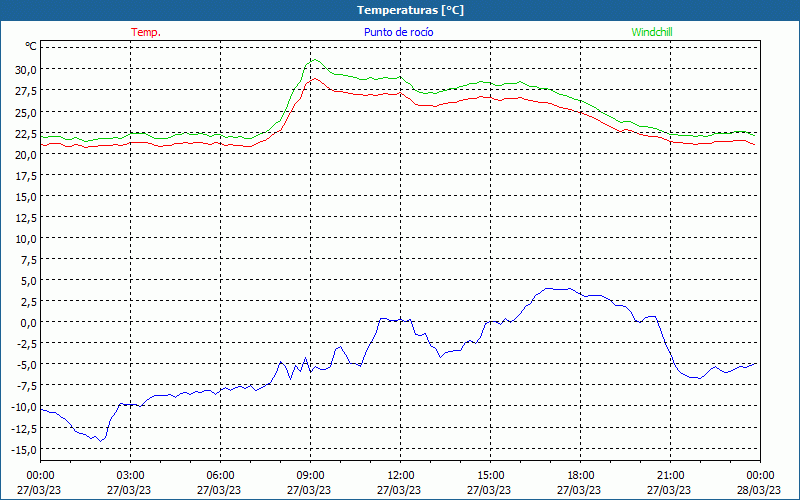Click the 03:00 time axis label
800x500 pixels.
[x=131, y=476]
